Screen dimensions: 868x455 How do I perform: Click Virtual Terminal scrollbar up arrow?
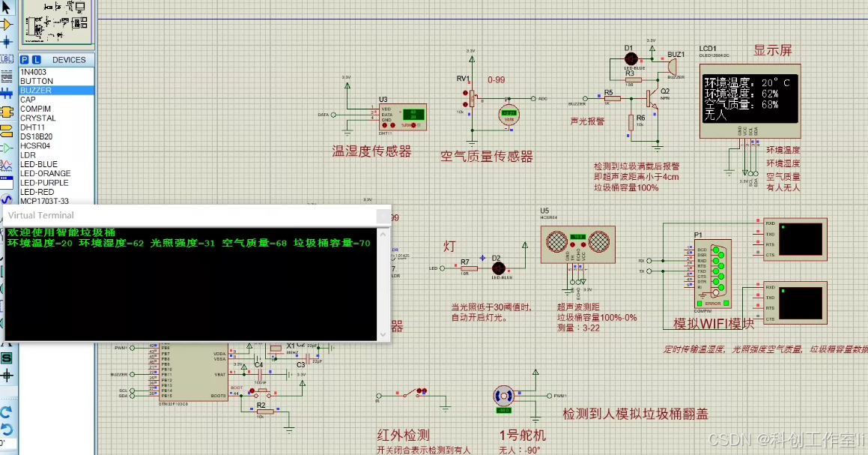[x=383, y=235]
